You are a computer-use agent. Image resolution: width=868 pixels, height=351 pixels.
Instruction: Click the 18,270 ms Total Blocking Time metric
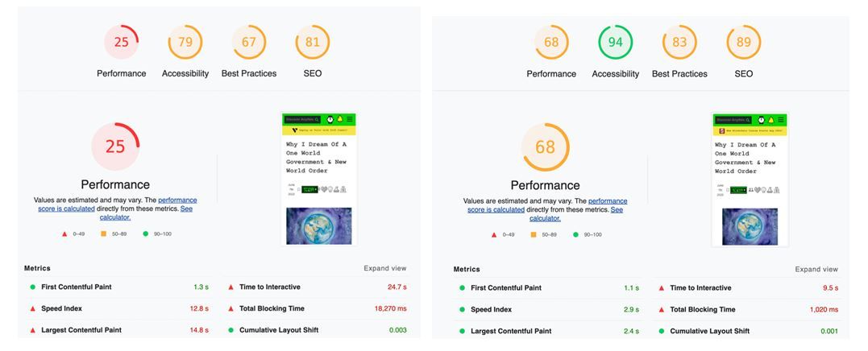tap(318, 308)
